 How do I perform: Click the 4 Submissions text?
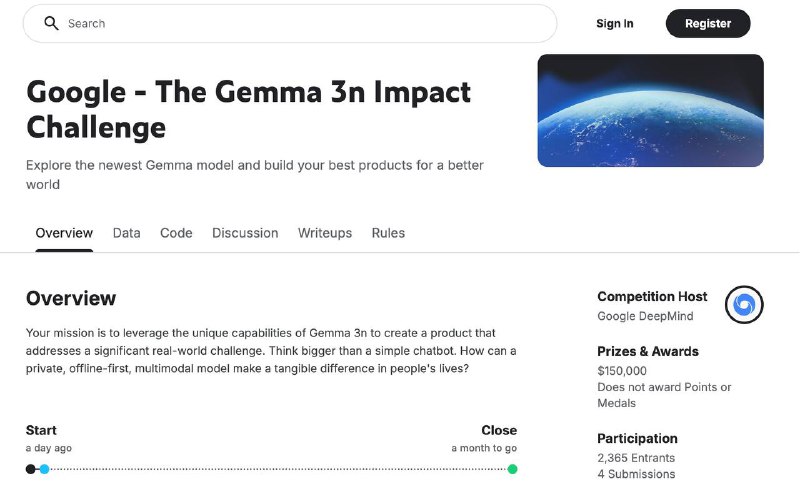pyautogui.click(x=636, y=474)
